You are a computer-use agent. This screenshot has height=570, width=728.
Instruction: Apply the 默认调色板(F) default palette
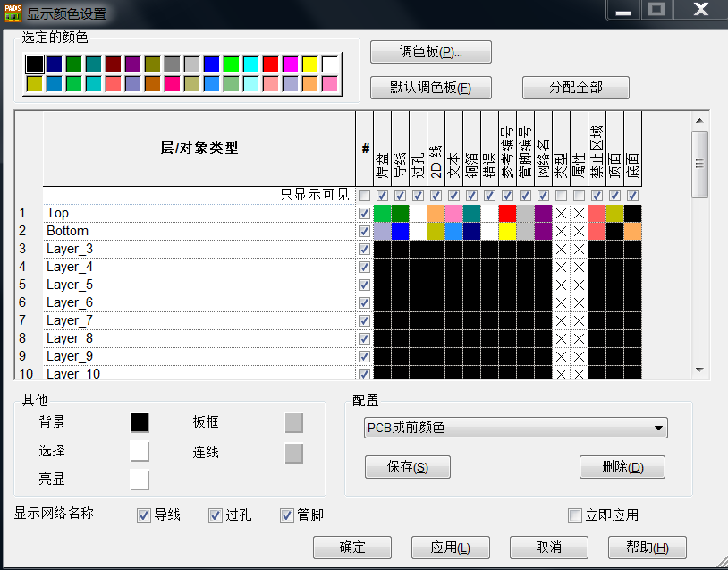click(430, 87)
